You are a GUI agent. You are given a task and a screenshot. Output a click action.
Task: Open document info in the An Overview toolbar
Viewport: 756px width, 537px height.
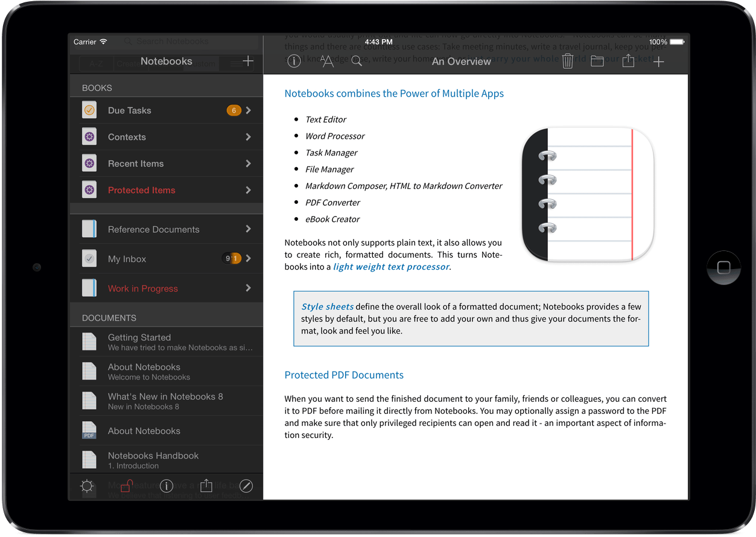[294, 62]
